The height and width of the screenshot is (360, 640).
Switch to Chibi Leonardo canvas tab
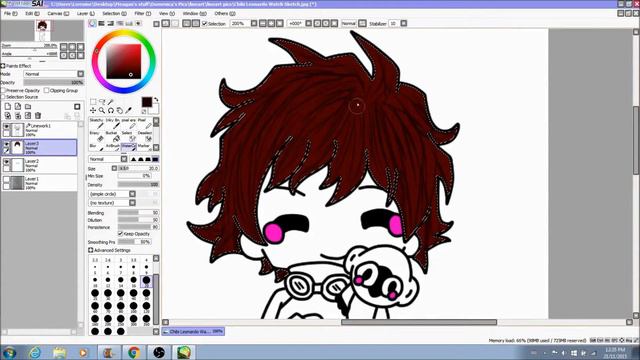pyautogui.click(x=193, y=331)
